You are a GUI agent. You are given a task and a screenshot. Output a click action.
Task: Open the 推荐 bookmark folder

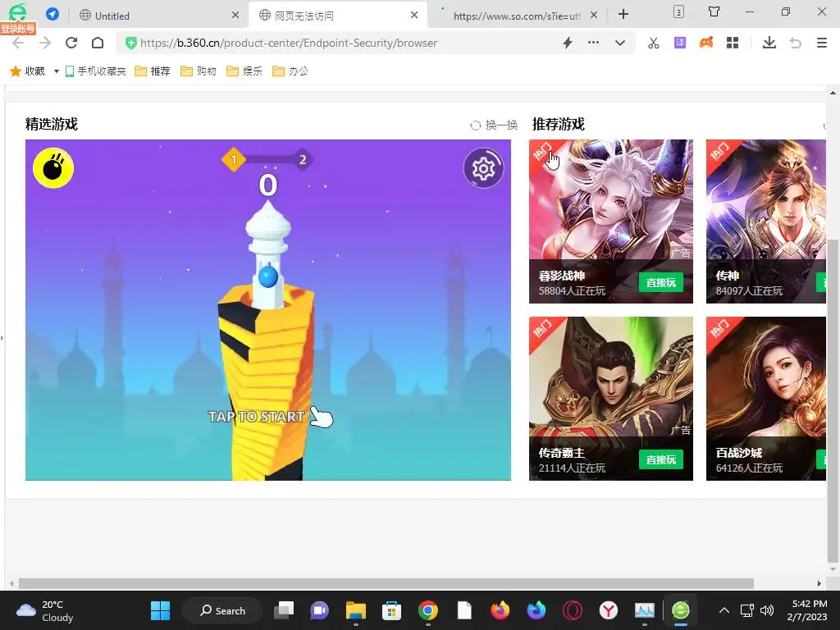(153, 71)
